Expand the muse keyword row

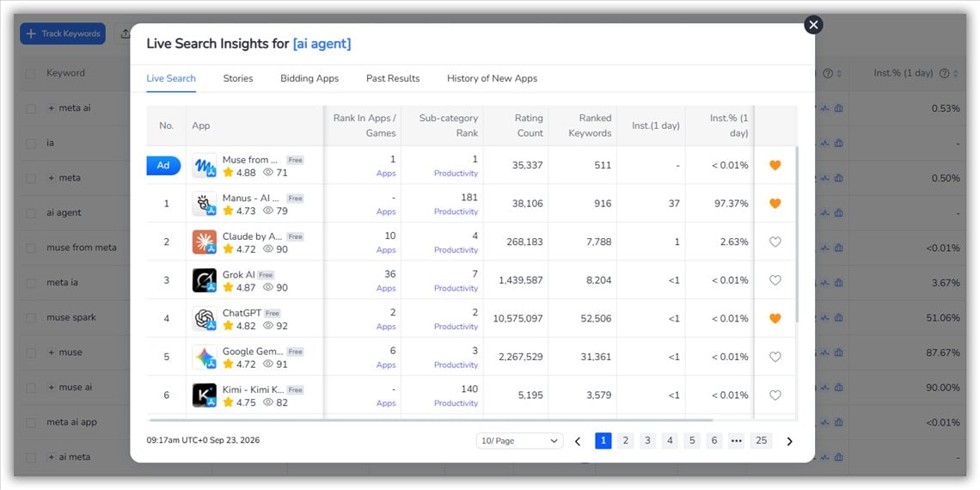52,352
